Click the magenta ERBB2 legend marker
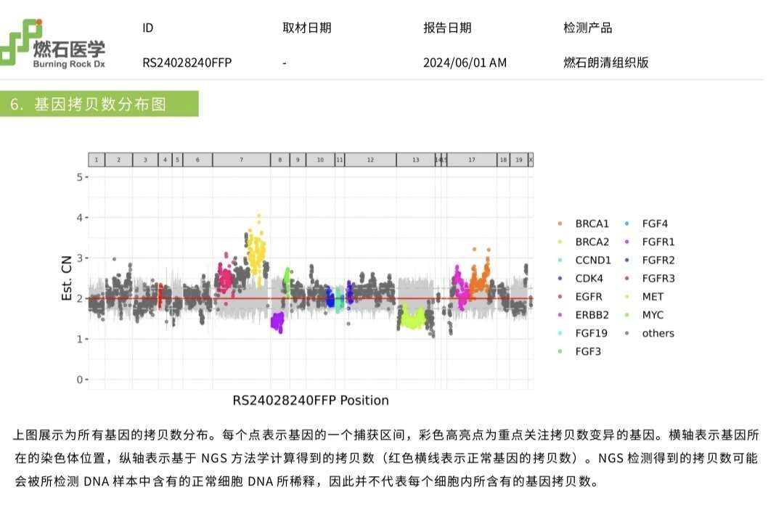 (x=560, y=314)
